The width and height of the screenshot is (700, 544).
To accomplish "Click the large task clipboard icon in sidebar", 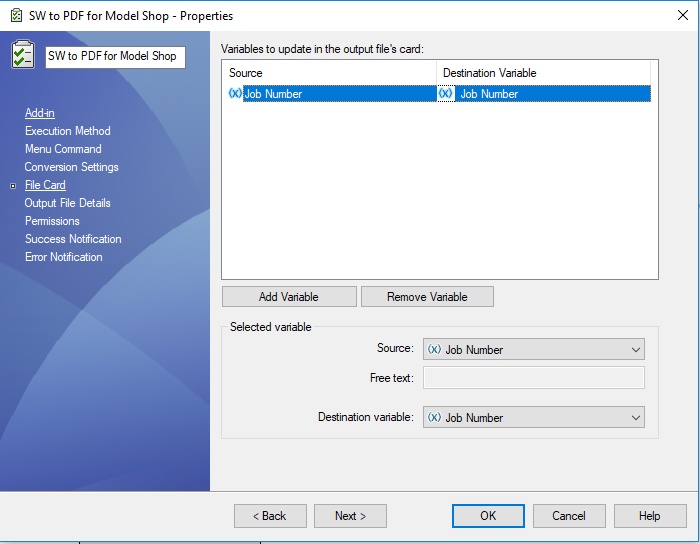I will click(x=23, y=54).
